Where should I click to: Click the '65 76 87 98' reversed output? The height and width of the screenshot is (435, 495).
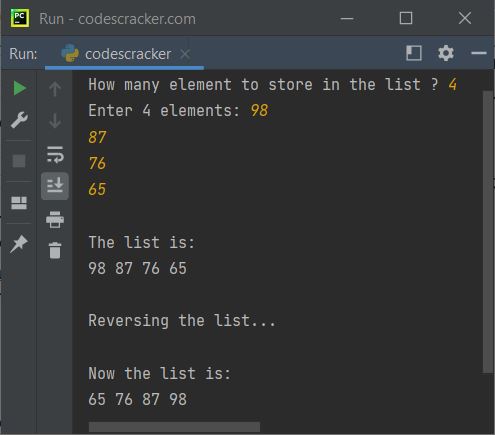137,399
